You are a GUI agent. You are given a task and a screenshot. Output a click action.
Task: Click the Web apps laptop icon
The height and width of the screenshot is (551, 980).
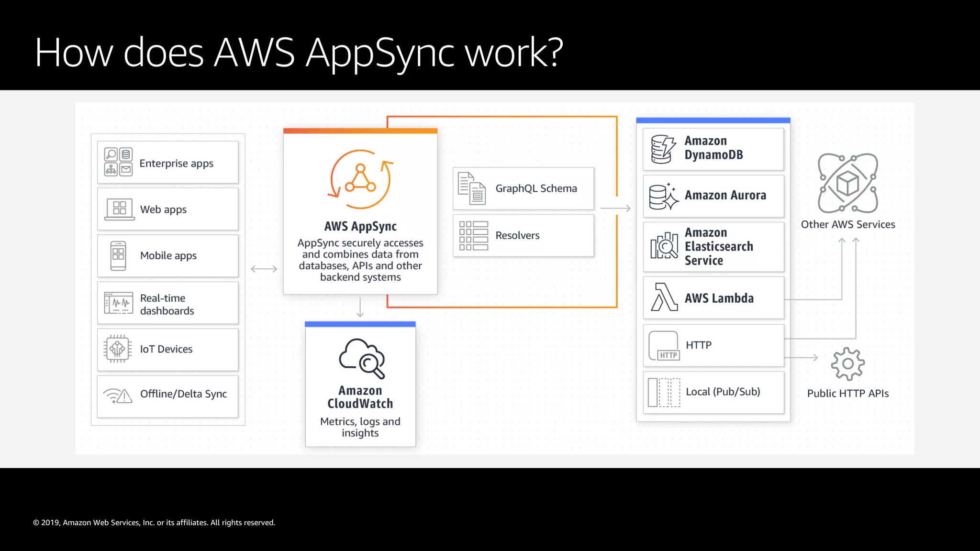(119, 209)
